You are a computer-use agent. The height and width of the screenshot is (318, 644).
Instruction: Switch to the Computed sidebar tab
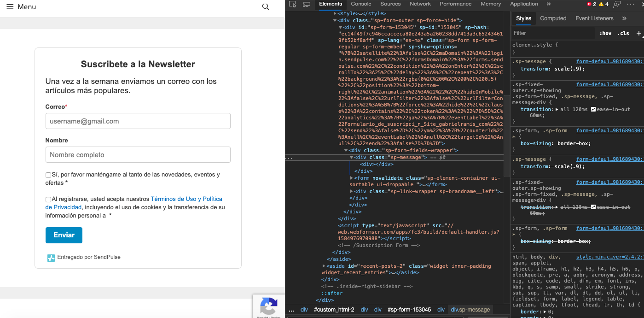pyautogui.click(x=553, y=18)
